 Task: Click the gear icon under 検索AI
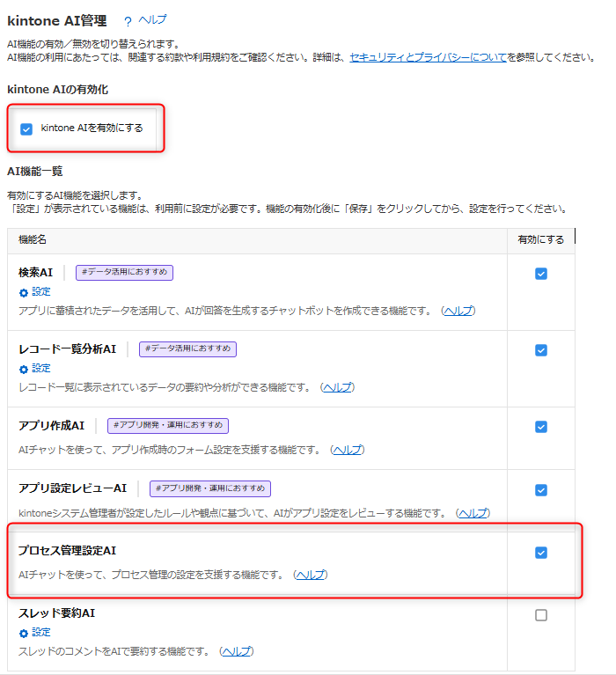24,293
